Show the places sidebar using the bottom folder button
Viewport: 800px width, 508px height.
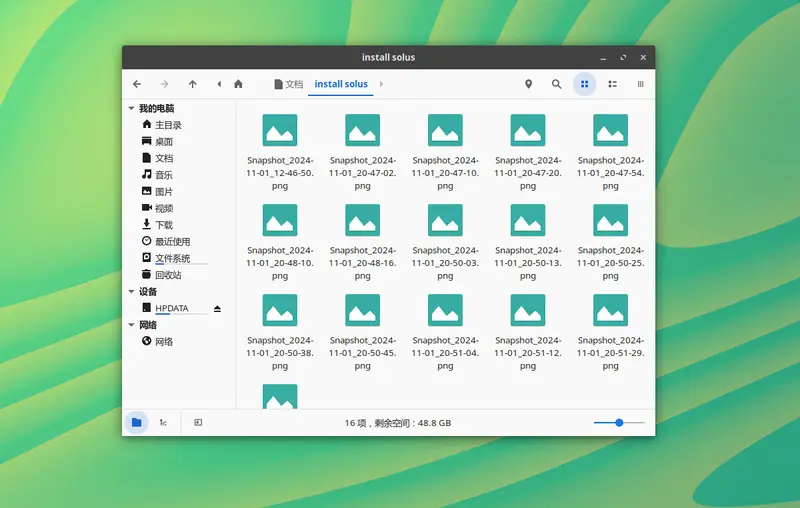point(136,422)
